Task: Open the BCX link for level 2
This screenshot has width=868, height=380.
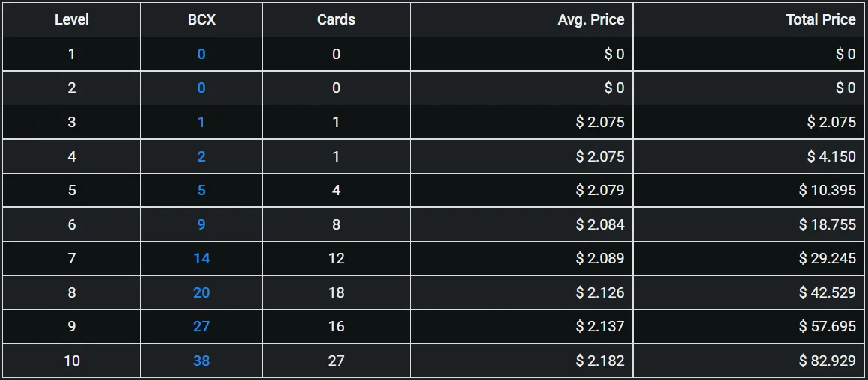Action: (201, 88)
